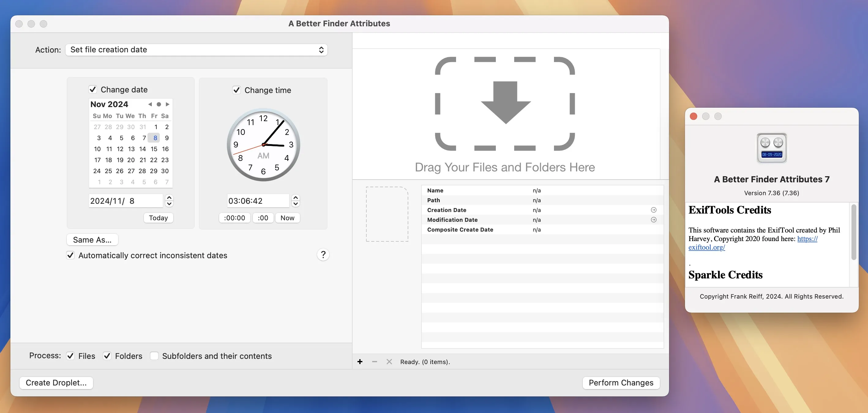This screenshot has width=868, height=413.
Task: Select November 15 in calendar
Action: [x=154, y=149]
